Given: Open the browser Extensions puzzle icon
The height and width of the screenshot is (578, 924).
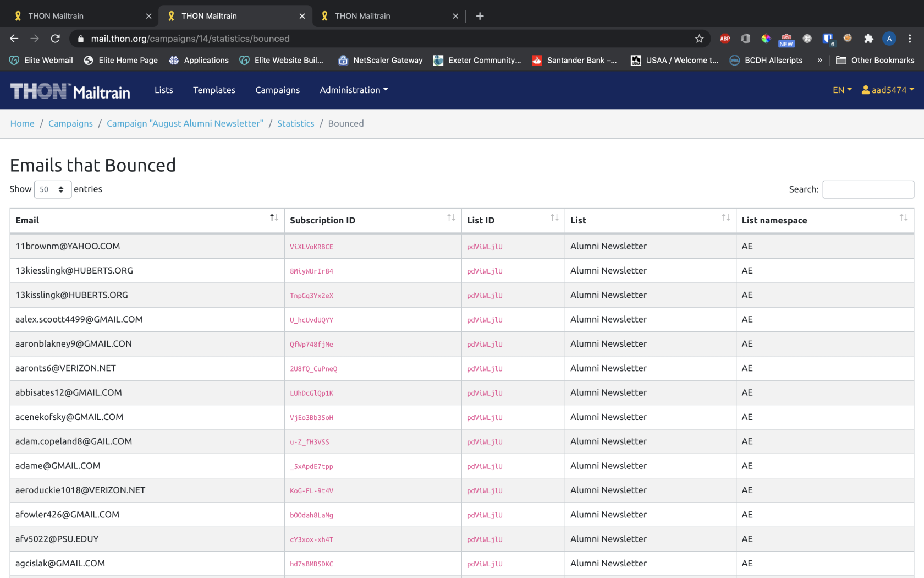Looking at the screenshot, I should pyautogui.click(x=868, y=39).
